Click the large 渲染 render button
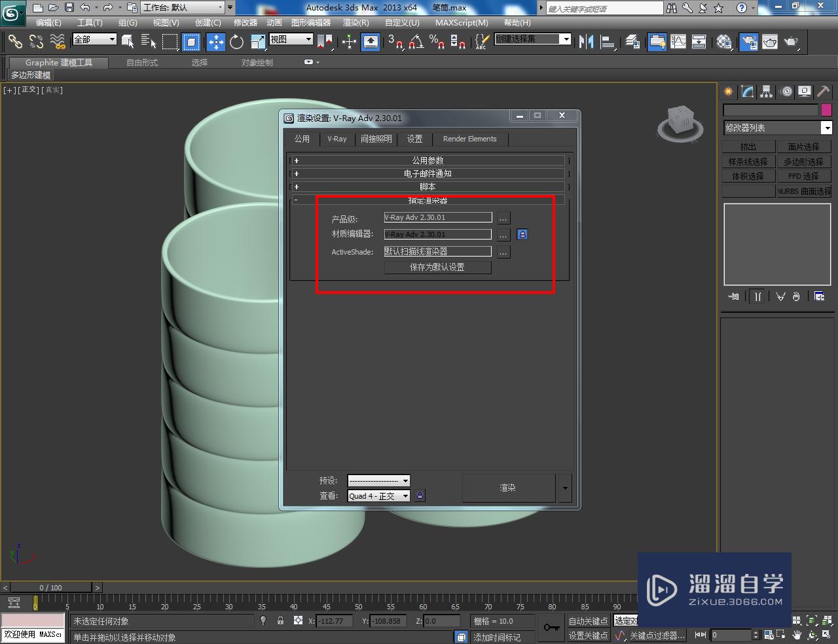This screenshot has width=838, height=644. [509, 488]
